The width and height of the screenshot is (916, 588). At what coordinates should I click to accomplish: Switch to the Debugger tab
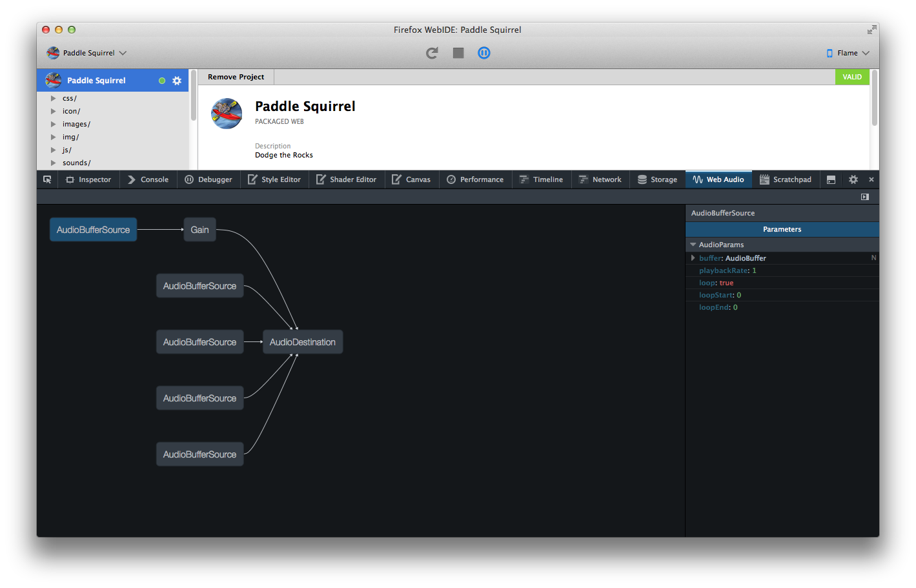coord(209,179)
